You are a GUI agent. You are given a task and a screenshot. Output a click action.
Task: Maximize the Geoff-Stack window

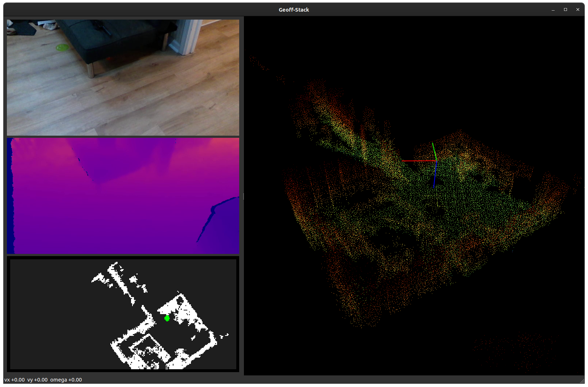[565, 10]
